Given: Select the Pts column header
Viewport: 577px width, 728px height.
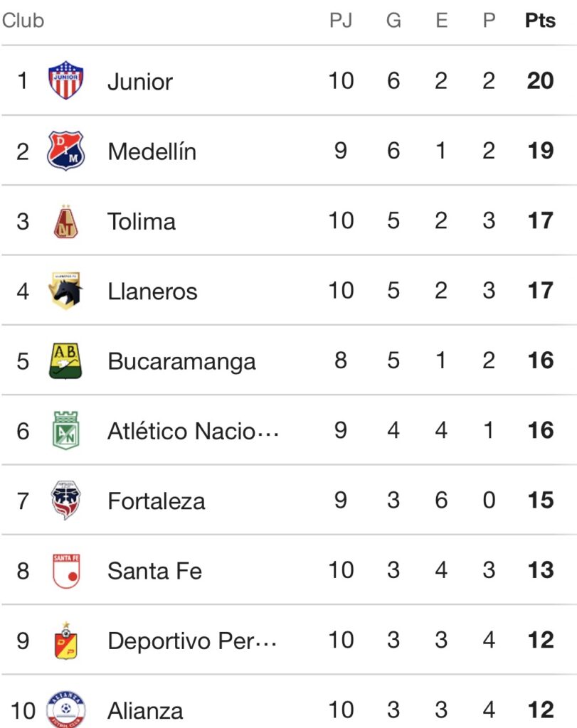Looking at the screenshot, I should coord(540,21).
